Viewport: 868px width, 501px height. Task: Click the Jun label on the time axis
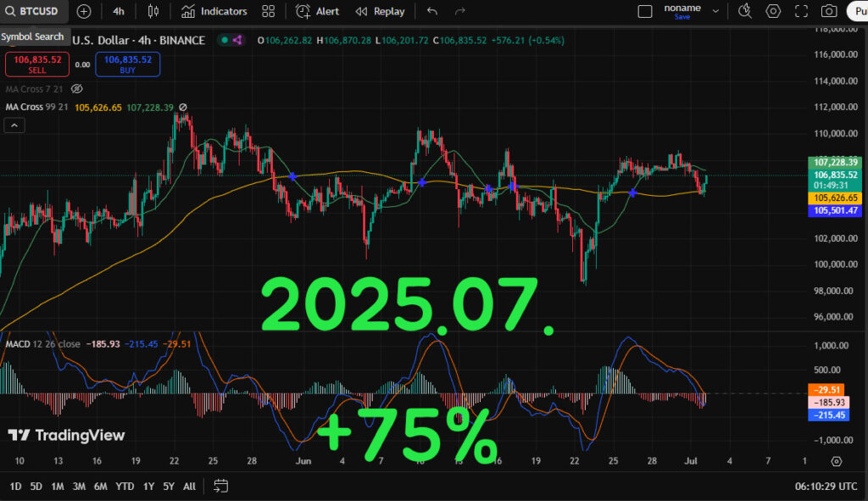pyautogui.click(x=303, y=460)
